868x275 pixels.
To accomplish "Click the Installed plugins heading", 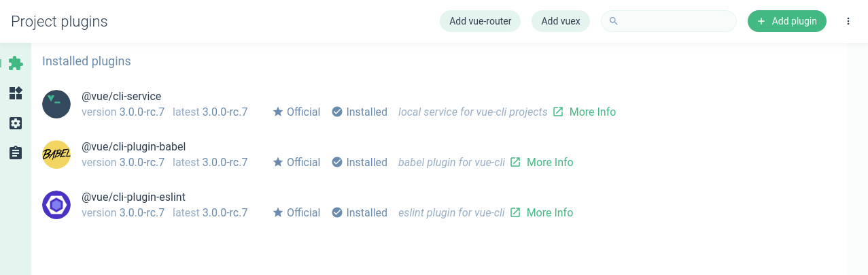I will coord(86,61).
